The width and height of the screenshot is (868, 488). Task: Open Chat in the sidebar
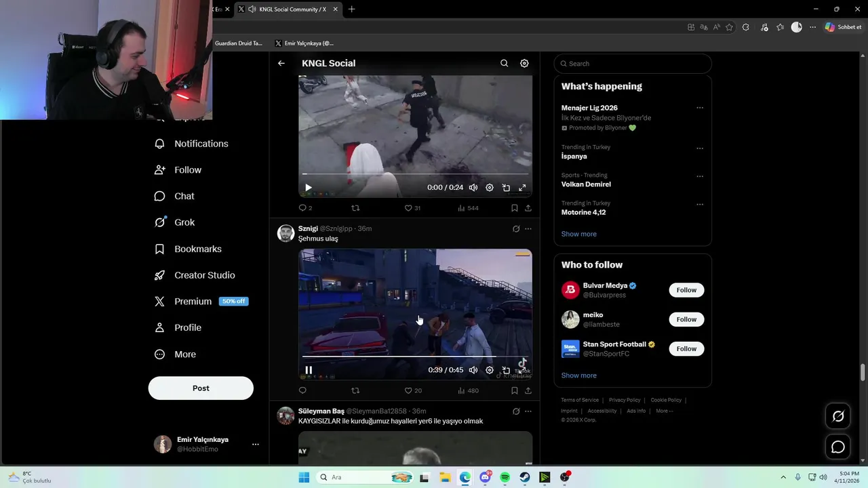point(174,197)
